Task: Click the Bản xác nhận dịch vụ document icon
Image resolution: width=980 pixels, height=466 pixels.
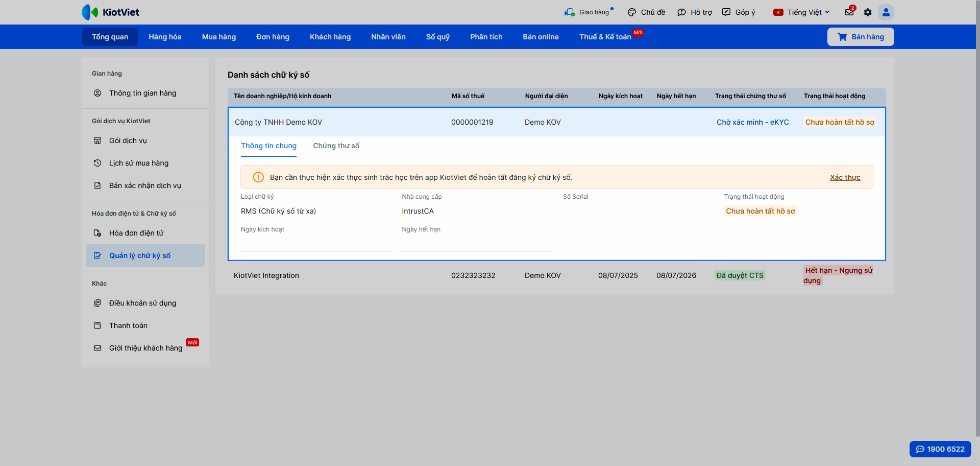Action: tap(97, 185)
